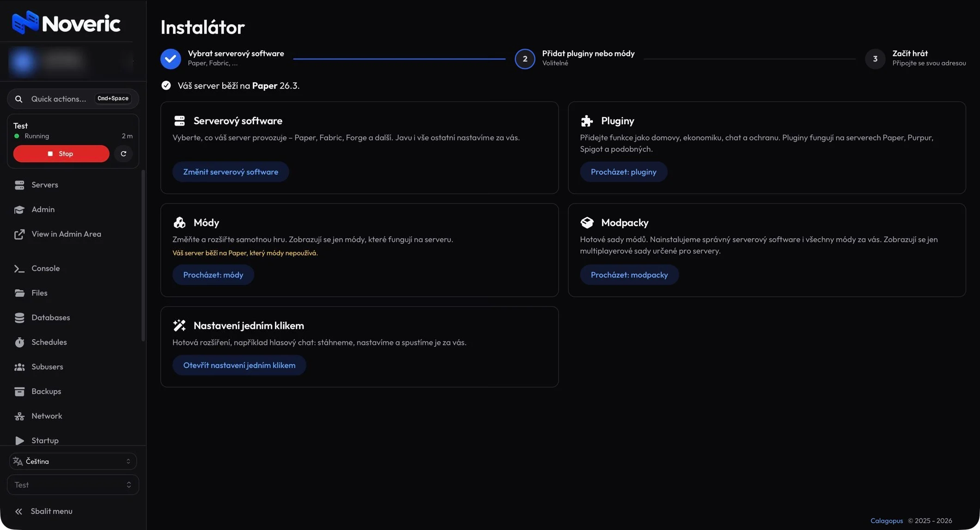Screen dimensions: 980x530
Task: Open View in Admin Area link
Action: point(73,235)
